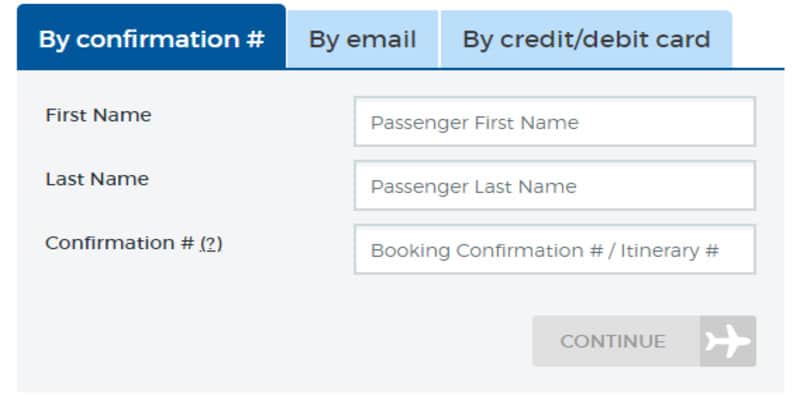Image resolution: width=800 pixels, height=400 pixels.
Task: Click the (?) tooltip link
Action: click(x=211, y=243)
